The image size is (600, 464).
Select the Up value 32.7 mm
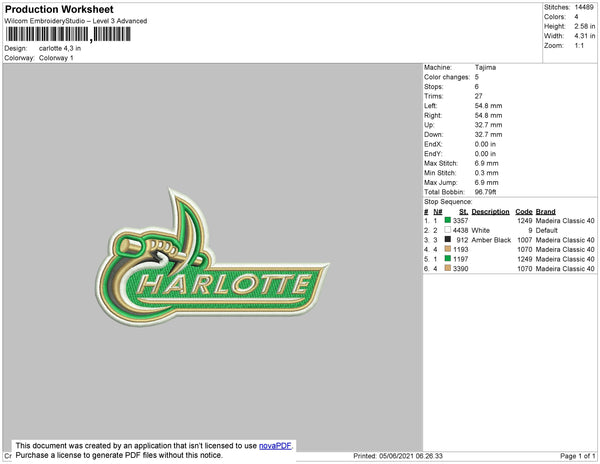[x=488, y=125]
